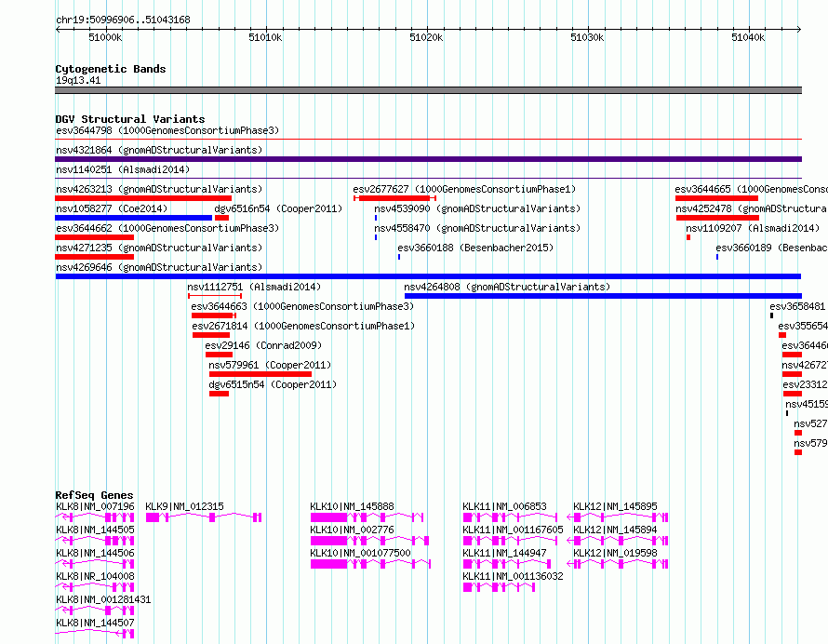Open gene KLK10|NM_001077500
This screenshot has width=828, height=644.
[360, 553]
